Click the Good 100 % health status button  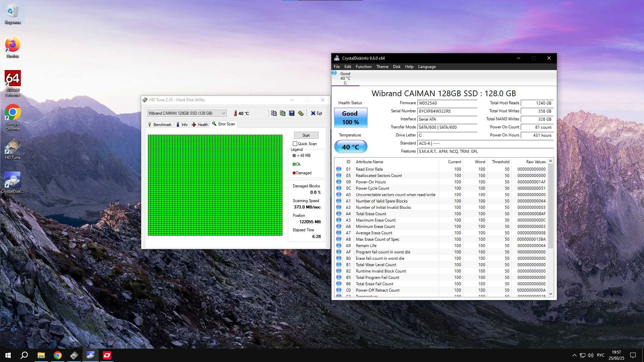(x=351, y=118)
